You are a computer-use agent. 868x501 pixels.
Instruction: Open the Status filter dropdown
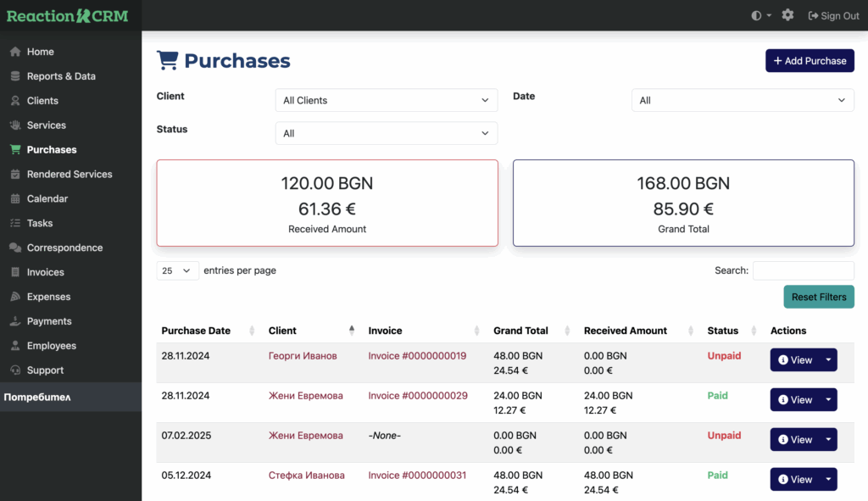point(386,133)
